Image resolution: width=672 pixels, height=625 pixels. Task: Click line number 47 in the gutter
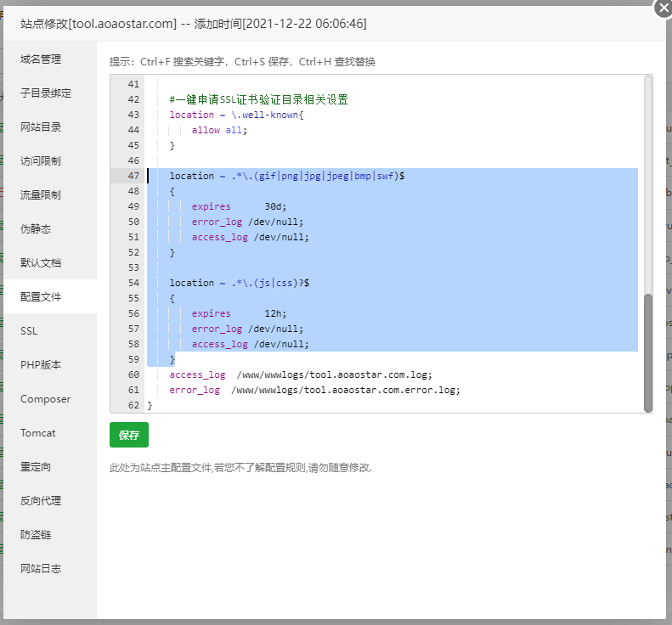[133, 176]
